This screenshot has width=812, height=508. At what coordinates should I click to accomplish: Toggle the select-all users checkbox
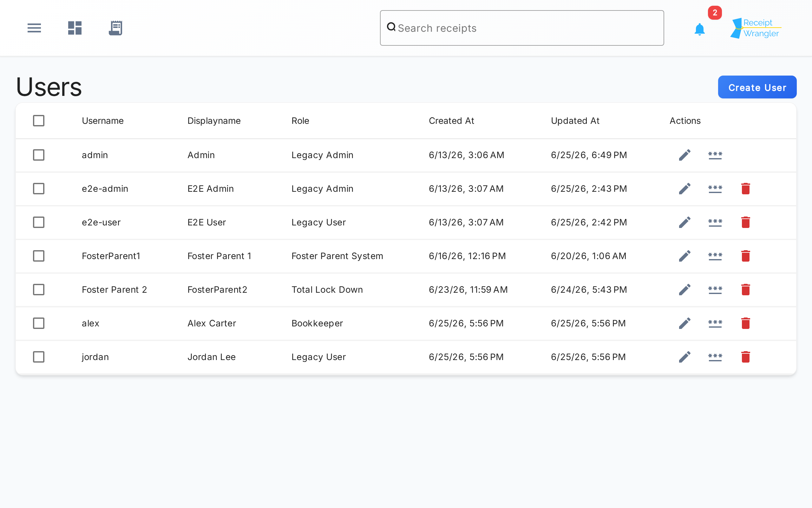(x=39, y=121)
